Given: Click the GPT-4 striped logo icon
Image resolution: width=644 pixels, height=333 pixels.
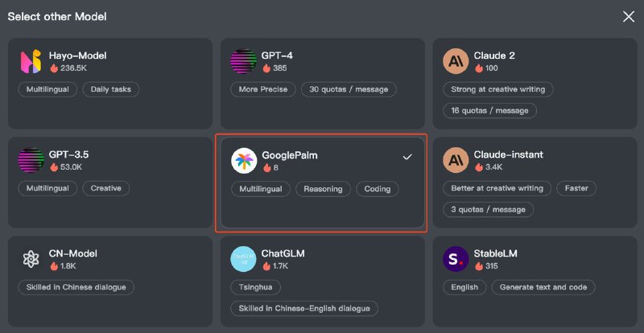Looking at the screenshot, I should click(244, 61).
